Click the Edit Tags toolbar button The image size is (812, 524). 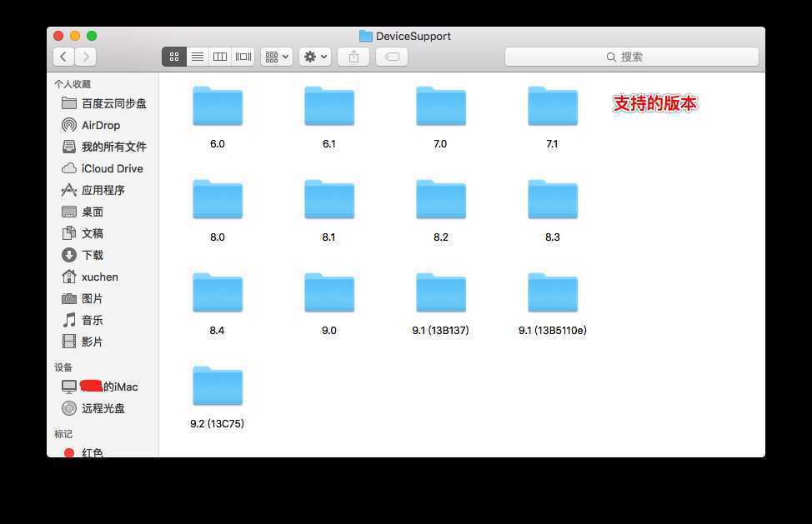click(392, 57)
